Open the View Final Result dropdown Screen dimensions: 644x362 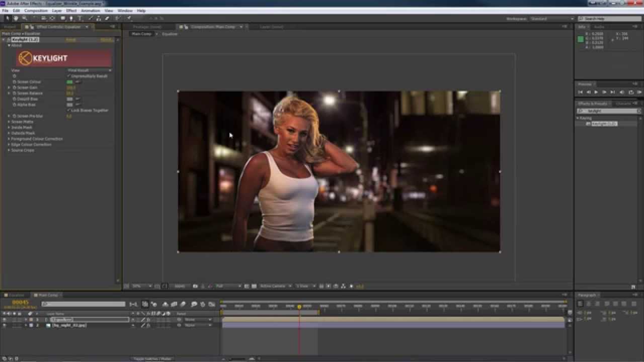[x=89, y=70]
